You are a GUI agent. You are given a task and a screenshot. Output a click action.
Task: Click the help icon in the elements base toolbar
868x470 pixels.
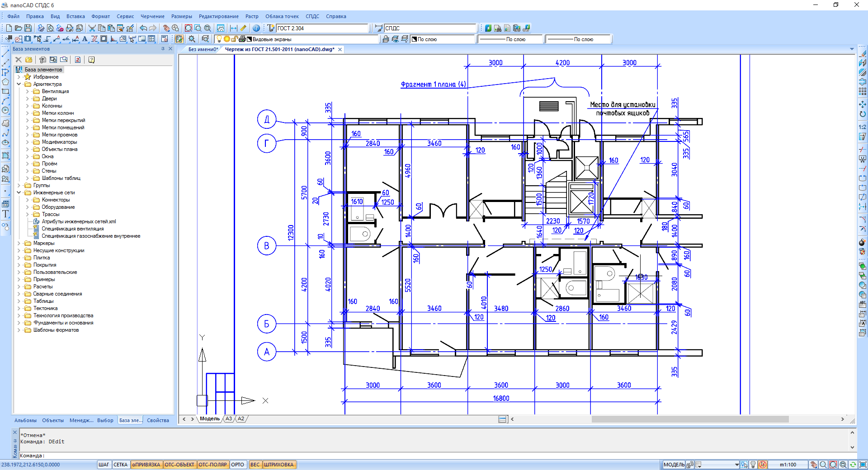91,60
